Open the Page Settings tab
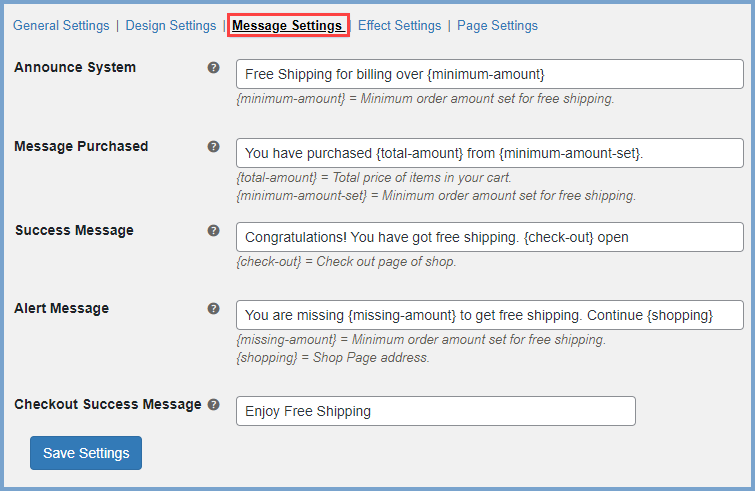Image resolution: width=755 pixels, height=491 pixels. [x=497, y=25]
